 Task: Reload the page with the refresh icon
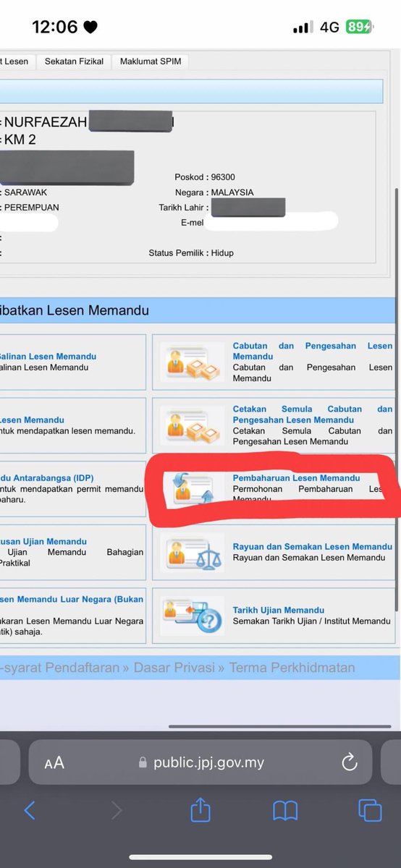click(x=349, y=762)
